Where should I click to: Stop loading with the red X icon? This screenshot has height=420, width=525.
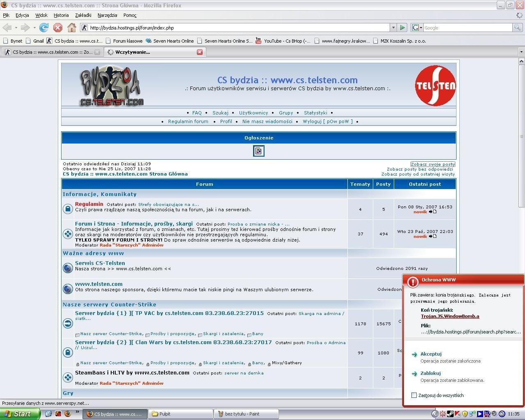pyautogui.click(x=58, y=27)
